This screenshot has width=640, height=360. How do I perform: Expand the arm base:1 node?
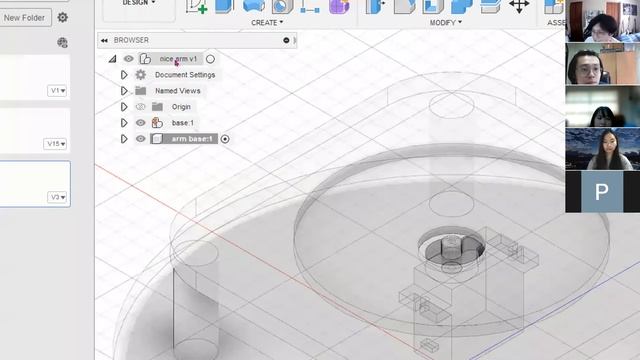124,139
